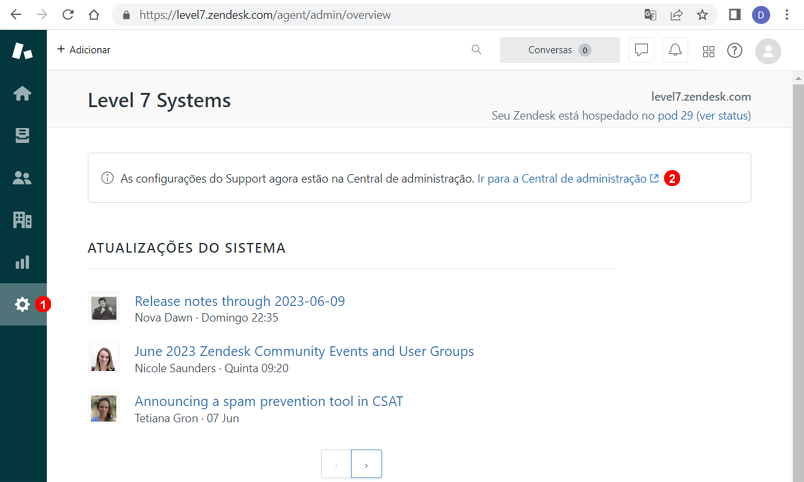Click the previous page arrow button
804x482 pixels.
[x=336, y=464]
